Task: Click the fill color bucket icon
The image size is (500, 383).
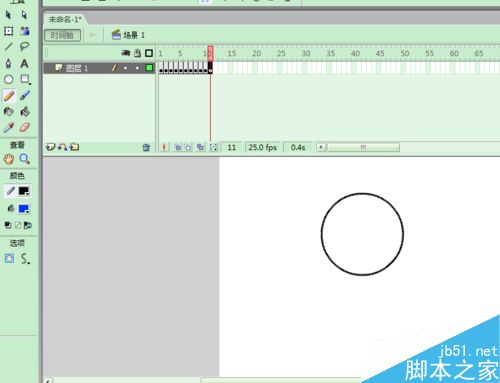Action: (x=10, y=208)
